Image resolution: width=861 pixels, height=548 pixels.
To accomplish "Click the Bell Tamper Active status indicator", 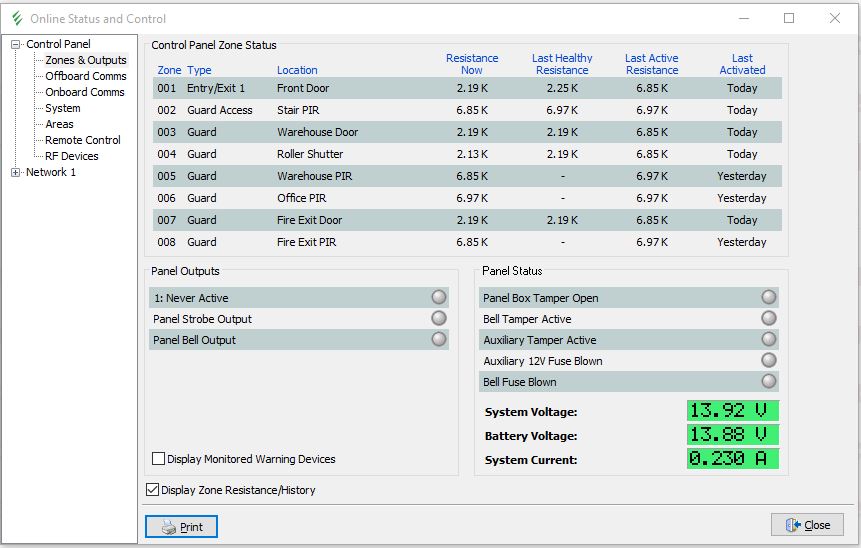I will point(768,318).
